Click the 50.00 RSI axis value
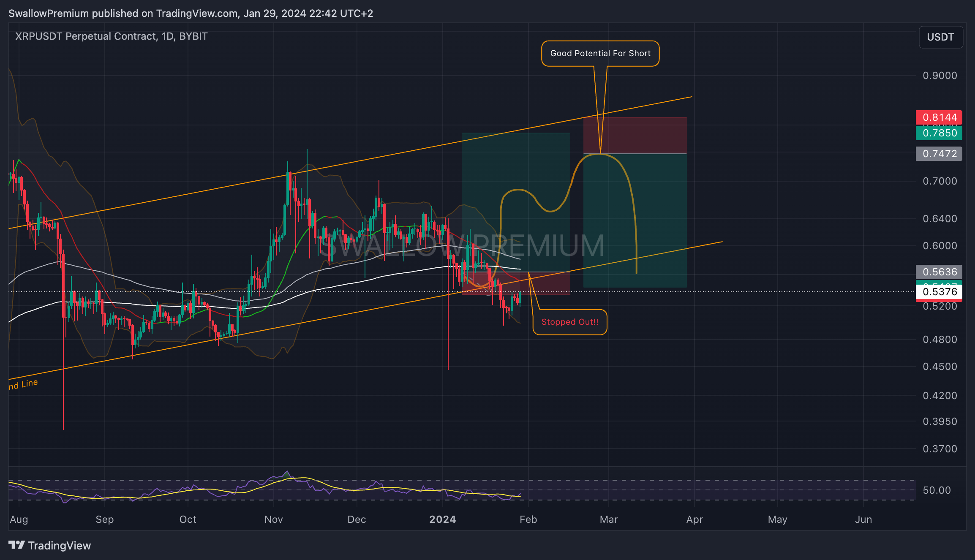The image size is (975, 560). (937, 490)
